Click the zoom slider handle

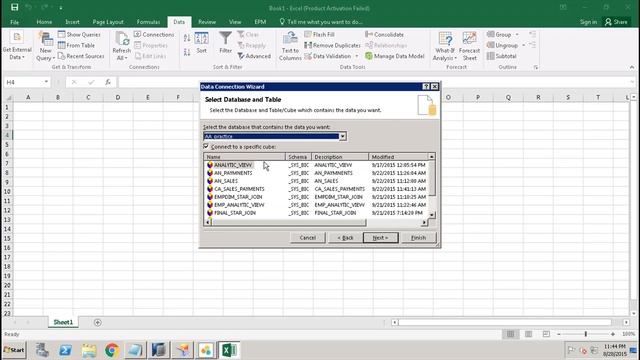click(x=586, y=334)
